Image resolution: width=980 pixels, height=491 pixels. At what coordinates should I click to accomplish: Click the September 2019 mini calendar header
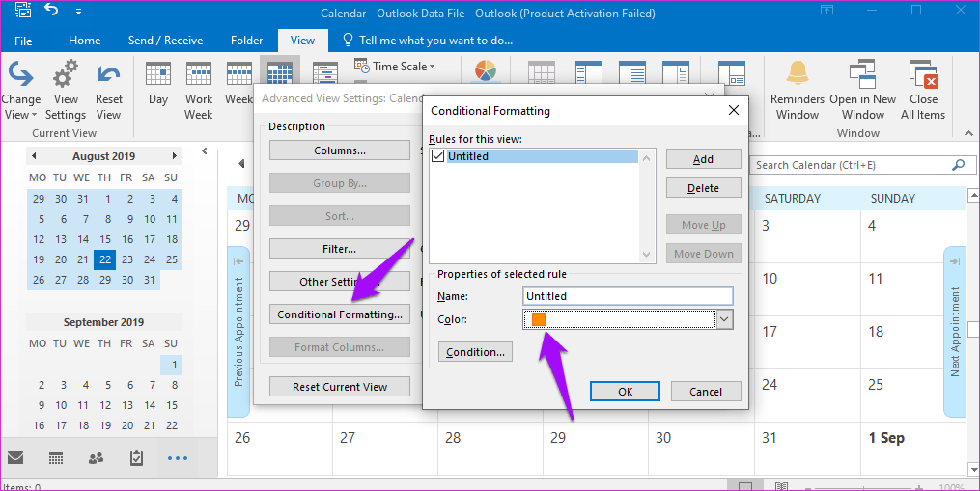[x=103, y=322]
